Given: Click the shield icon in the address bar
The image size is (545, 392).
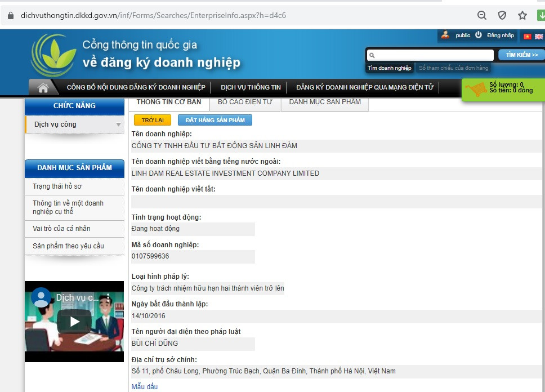Looking at the screenshot, I should coord(503,16).
